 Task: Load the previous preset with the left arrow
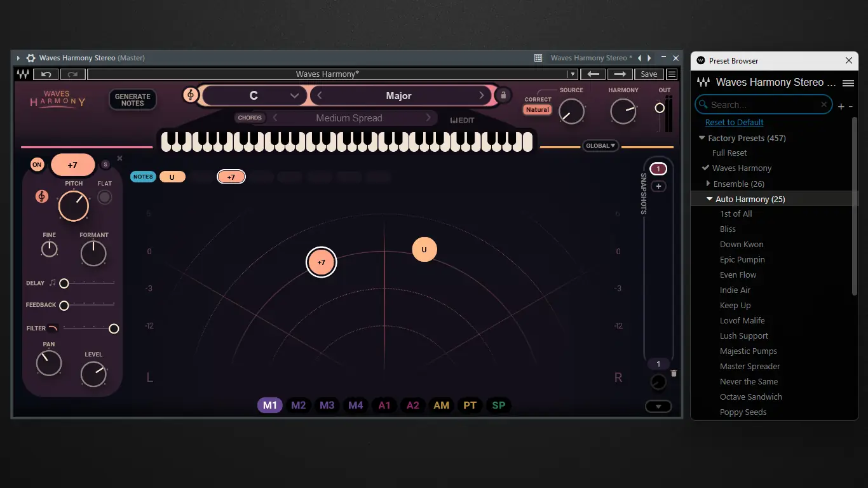(x=593, y=74)
